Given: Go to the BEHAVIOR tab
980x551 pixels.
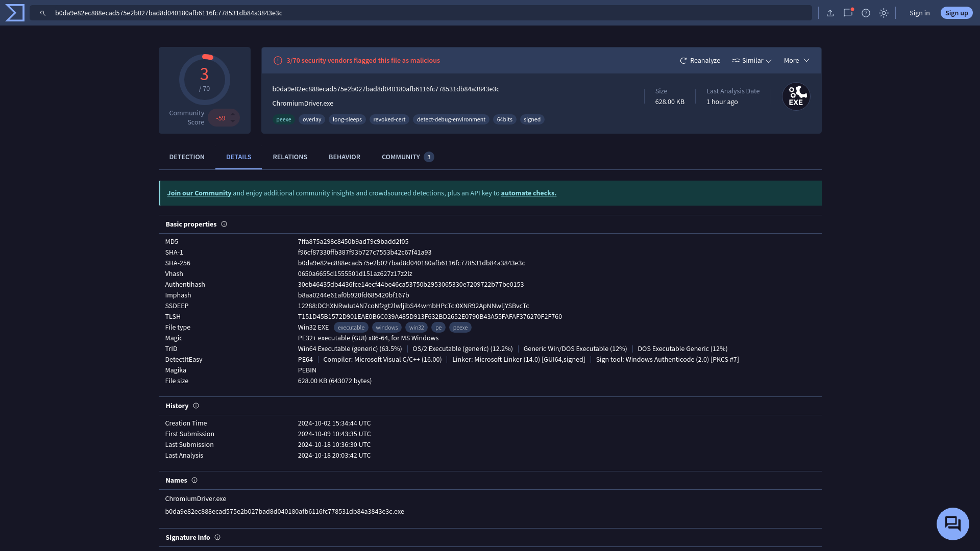Looking at the screenshot, I should click(345, 157).
